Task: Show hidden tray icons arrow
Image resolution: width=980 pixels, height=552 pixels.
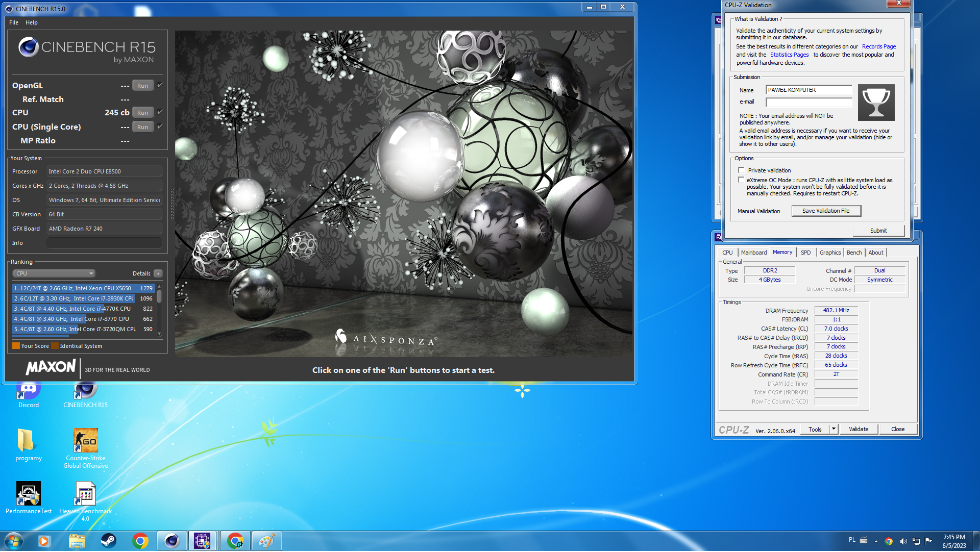Action: [876, 542]
